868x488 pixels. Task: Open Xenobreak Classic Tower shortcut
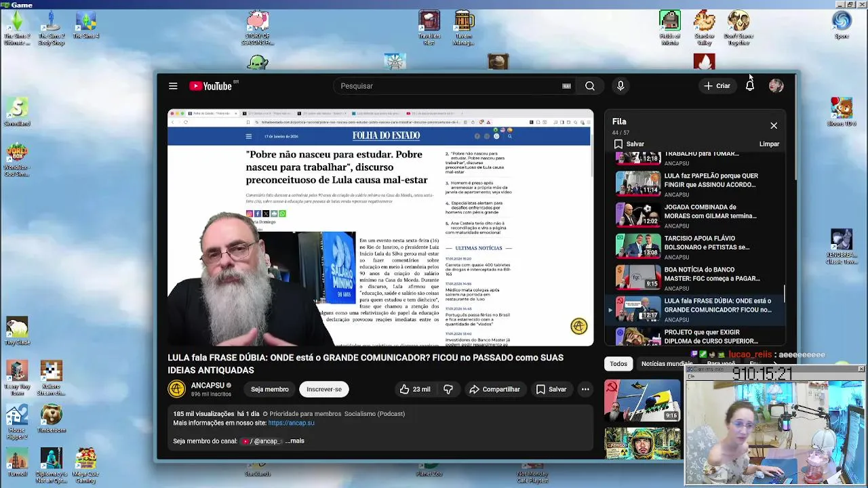tap(842, 247)
